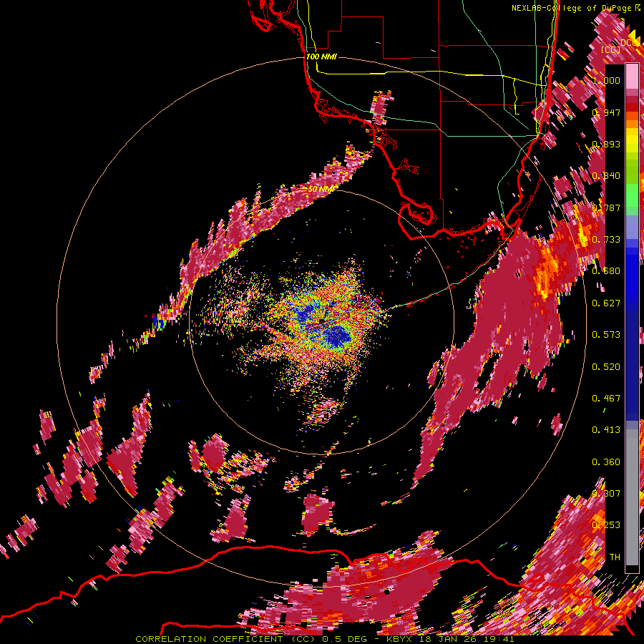Click the 1.000 scale value
The height and width of the screenshot is (644, 644).
[606, 80]
